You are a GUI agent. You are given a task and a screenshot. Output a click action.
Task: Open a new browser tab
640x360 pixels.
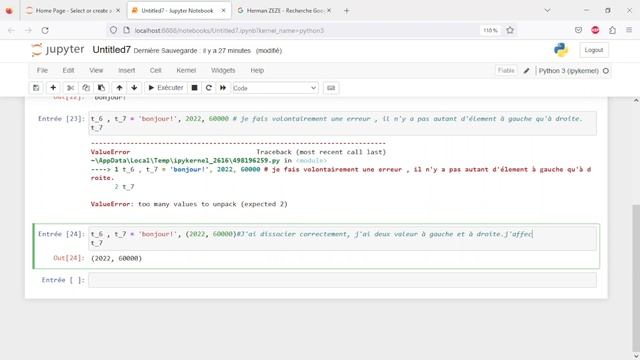(x=347, y=11)
